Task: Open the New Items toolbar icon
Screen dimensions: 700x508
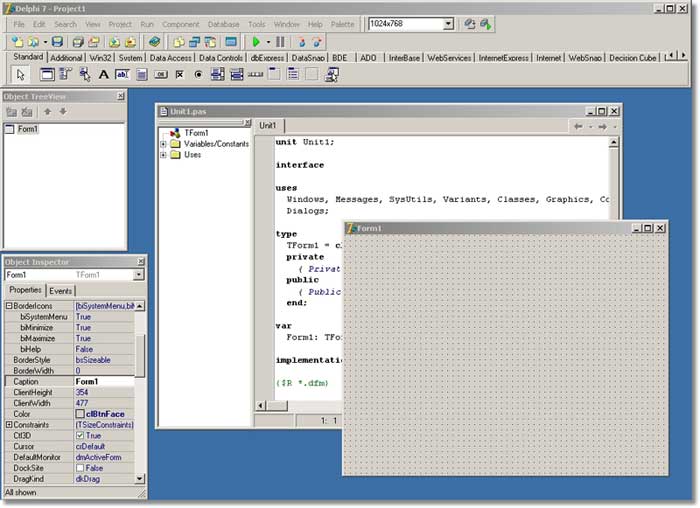Action: [17, 42]
